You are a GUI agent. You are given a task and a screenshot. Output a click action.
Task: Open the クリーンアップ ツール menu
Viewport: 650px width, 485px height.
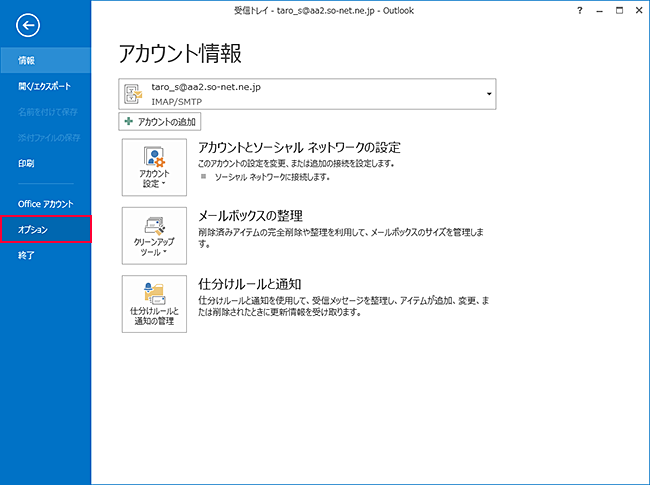point(154,235)
